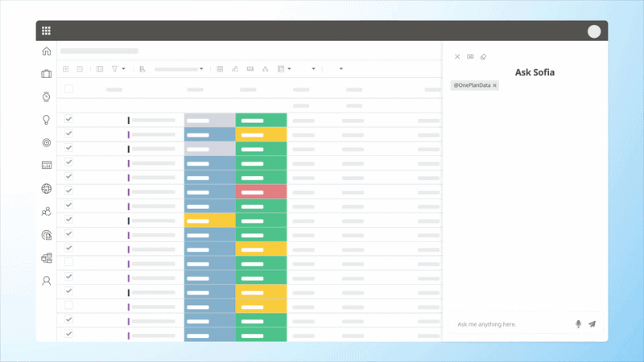
Task: Open the view selector dropdown in toolbar
Action: click(179, 69)
